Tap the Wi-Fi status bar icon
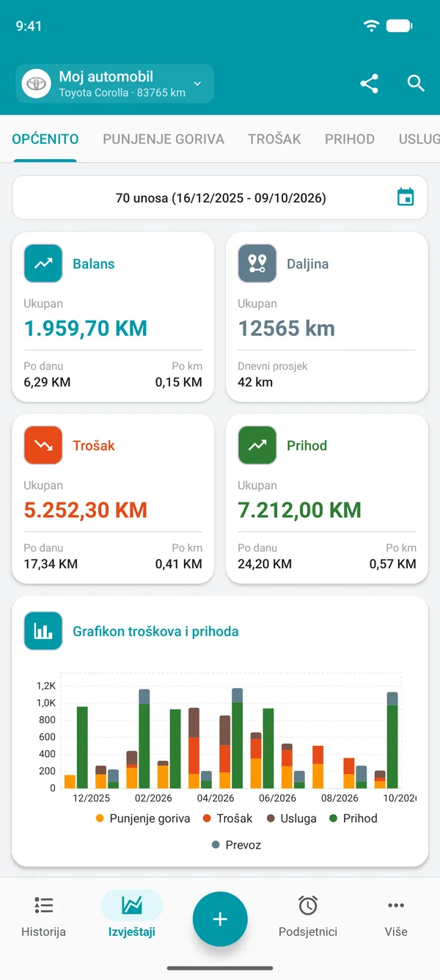The width and height of the screenshot is (440, 980). tap(372, 26)
